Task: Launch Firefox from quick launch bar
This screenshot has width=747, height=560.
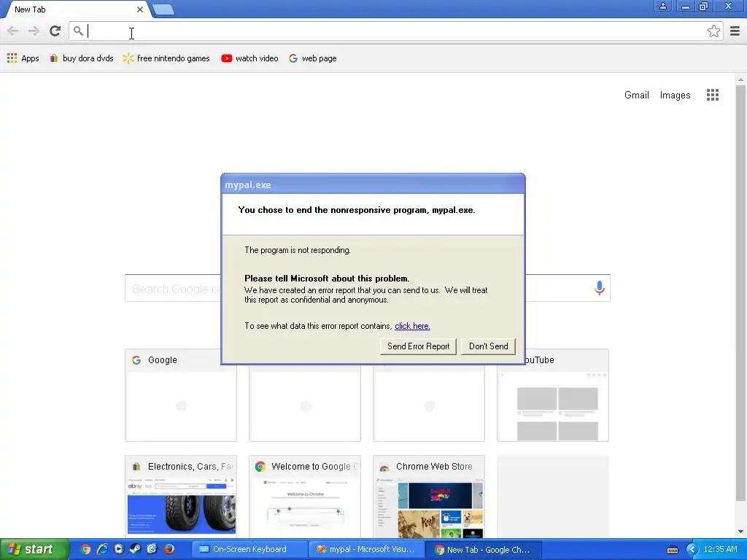Action: coord(169,549)
